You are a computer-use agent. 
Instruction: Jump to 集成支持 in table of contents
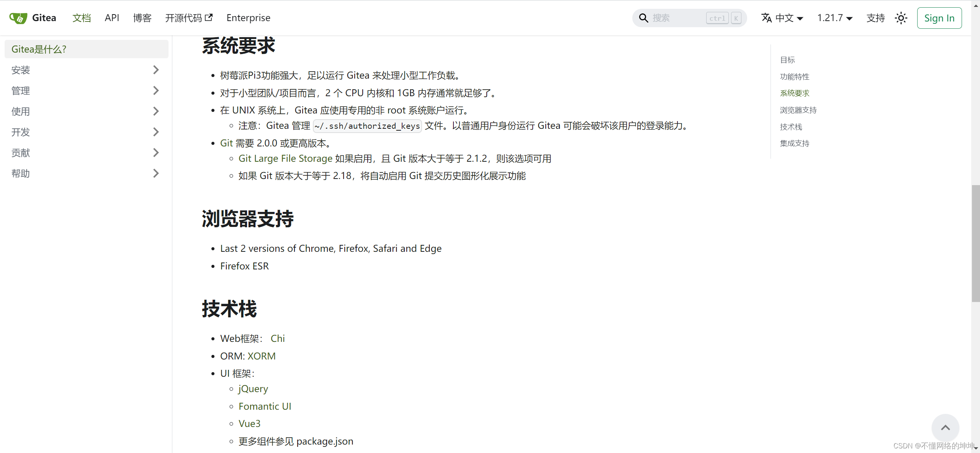coord(795,143)
